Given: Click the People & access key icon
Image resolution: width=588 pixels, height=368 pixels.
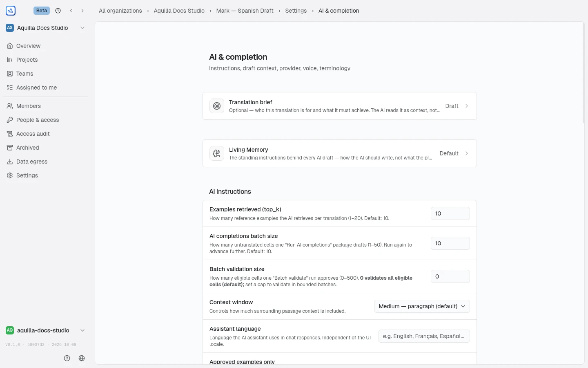Looking at the screenshot, I should (10, 120).
